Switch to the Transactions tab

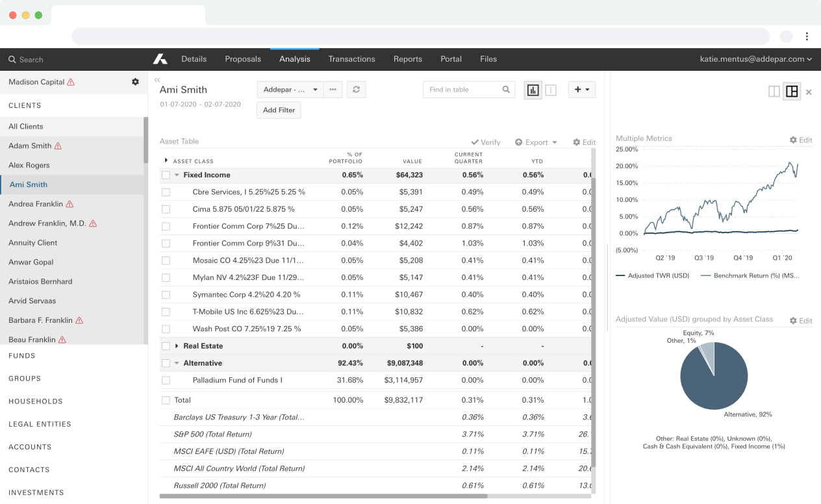pos(351,59)
